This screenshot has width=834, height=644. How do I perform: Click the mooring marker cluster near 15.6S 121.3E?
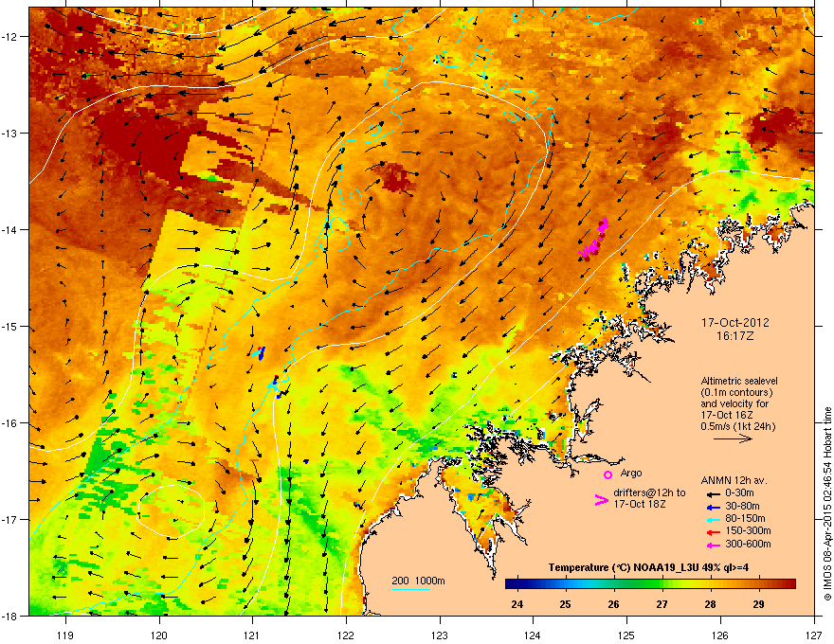277,386
